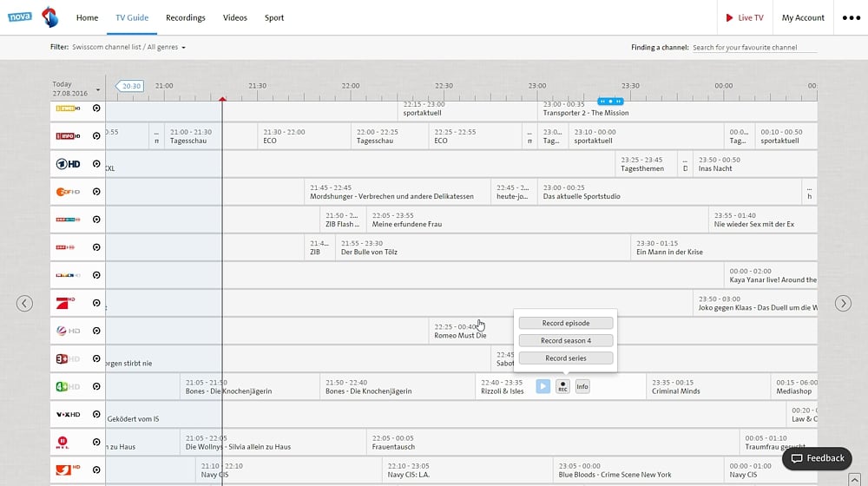Image resolution: width=868 pixels, height=486 pixels.
Task: Click the REC icon for Rizzoli & Isles
Action: click(x=562, y=386)
